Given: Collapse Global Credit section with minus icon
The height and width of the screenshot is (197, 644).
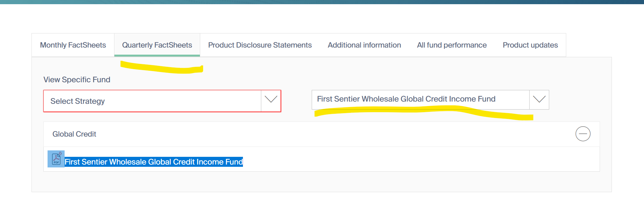Looking at the screenshot, I should 583,134.
